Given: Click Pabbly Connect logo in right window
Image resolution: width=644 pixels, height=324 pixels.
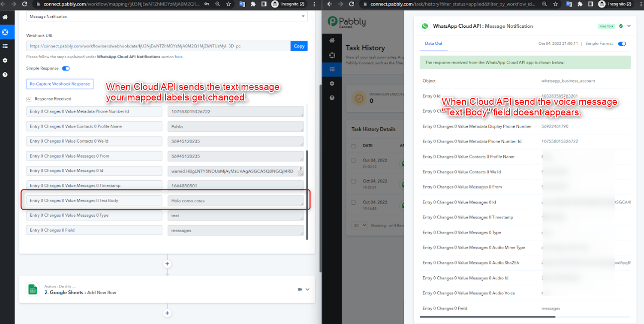Looking at the screenshot, I should pyautogui.click(x=347, y=22).
